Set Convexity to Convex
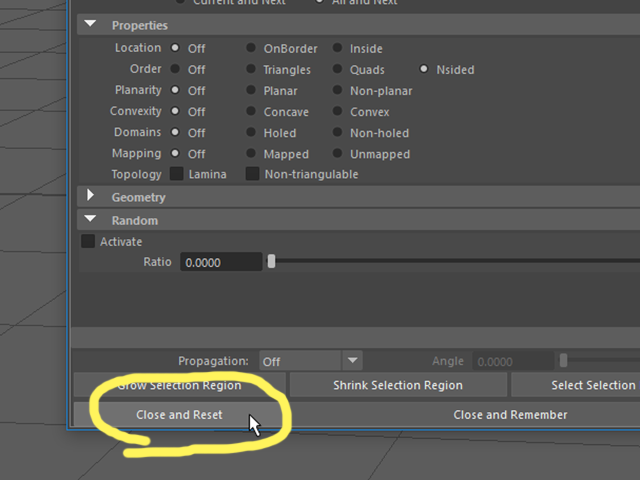Viewport: 640px width, 480px height. pos(337,111)
